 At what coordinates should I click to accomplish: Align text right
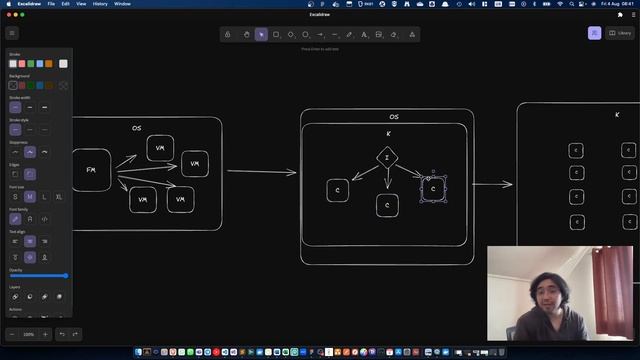click(x=44, y=241)
